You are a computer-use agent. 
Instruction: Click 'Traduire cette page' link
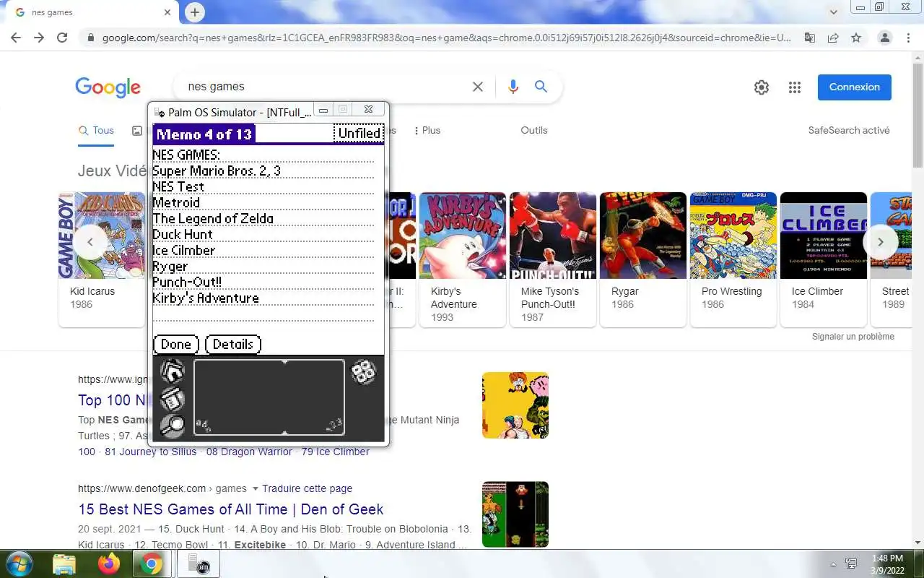point(308,489)
